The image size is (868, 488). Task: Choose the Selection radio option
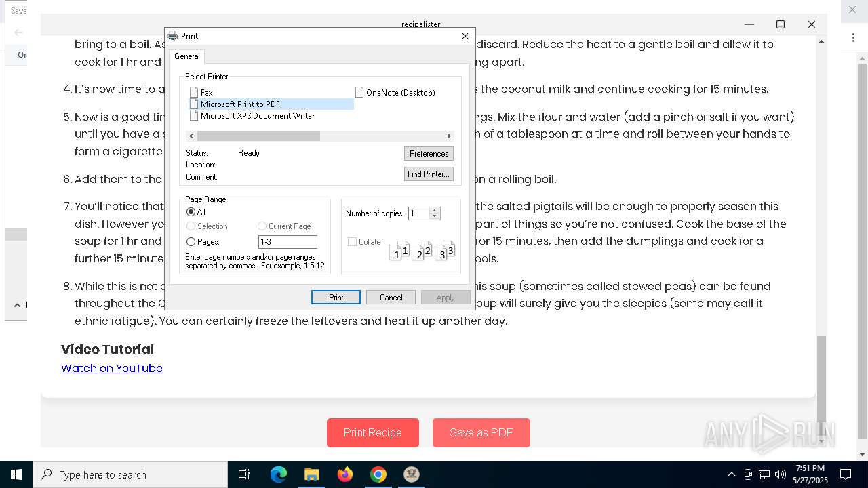[x=207, y=226]
